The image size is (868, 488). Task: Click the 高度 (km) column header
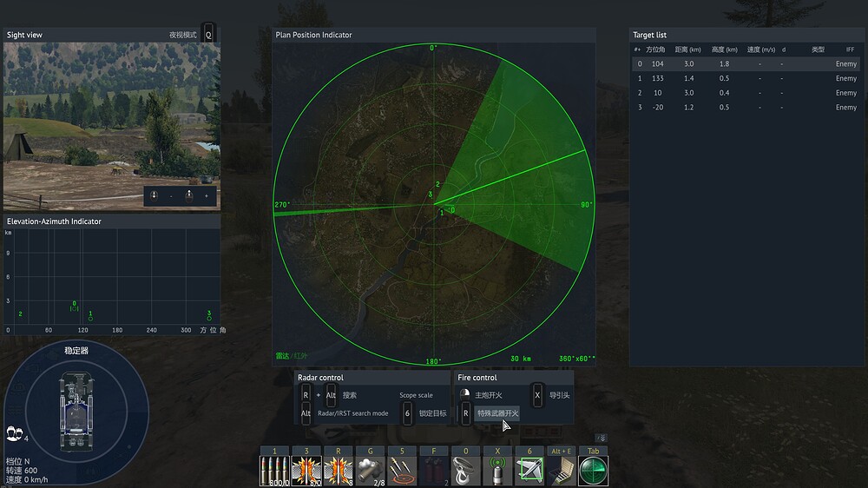coord(724,49)
